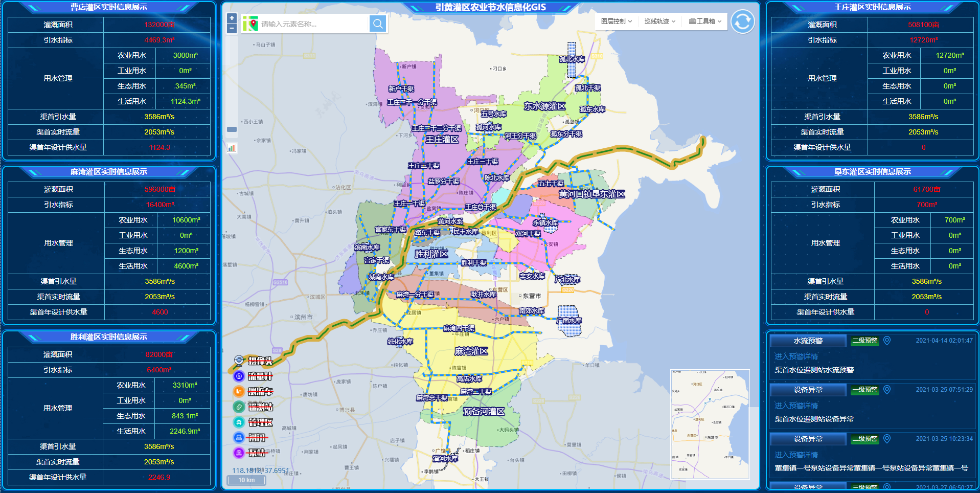This screenshot has width=980, height=493.
Task: Select the 黄河口镇垦东灌区 region label
Action: (x=592, y=194)
